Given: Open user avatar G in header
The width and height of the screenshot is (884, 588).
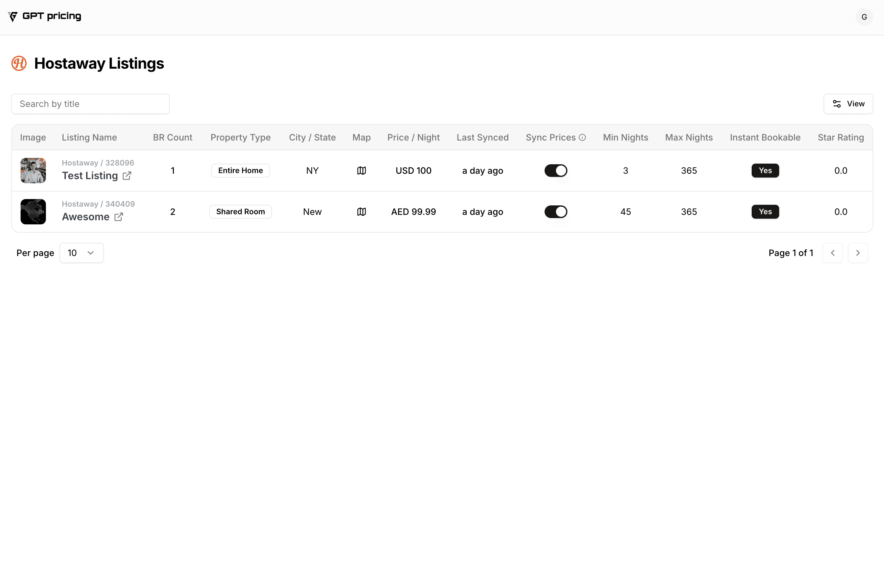Looking at the screenshot, I should coord(864,17).
